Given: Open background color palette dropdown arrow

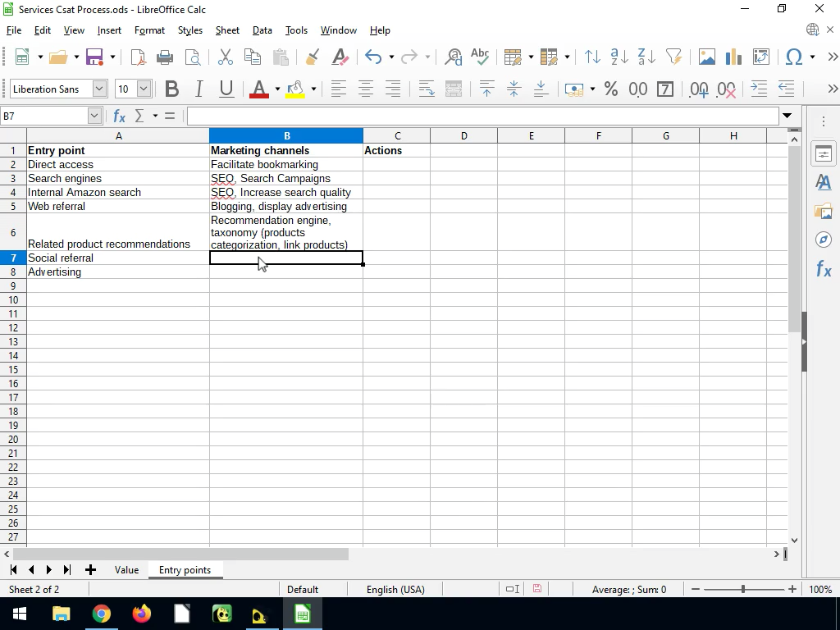Looking at the screenshot, I should pos(313,89).
